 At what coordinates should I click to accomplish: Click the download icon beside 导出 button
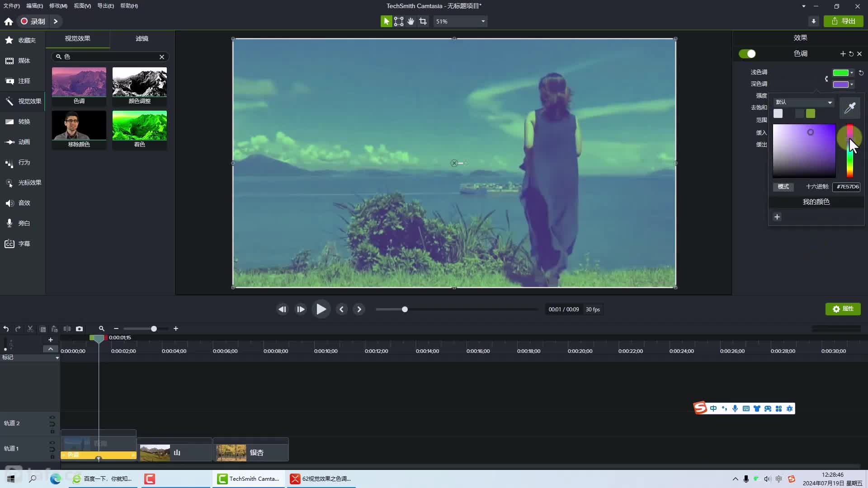tap(814, 21)
